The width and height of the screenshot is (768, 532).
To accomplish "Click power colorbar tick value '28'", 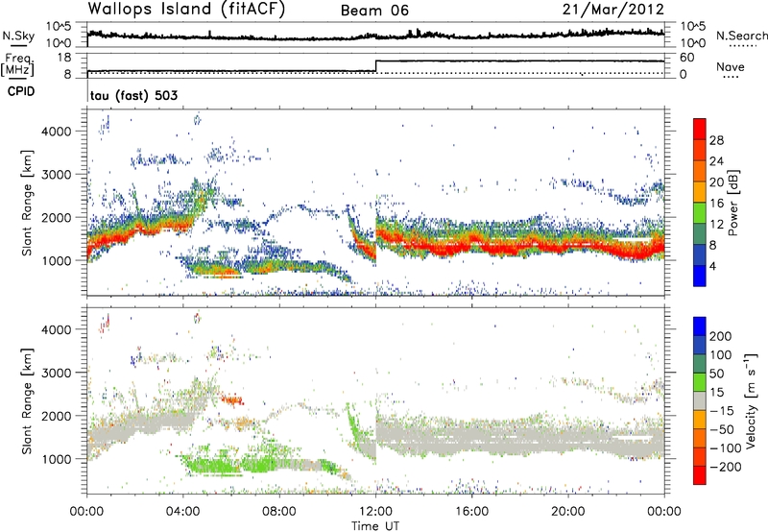I will click(716, 140).
